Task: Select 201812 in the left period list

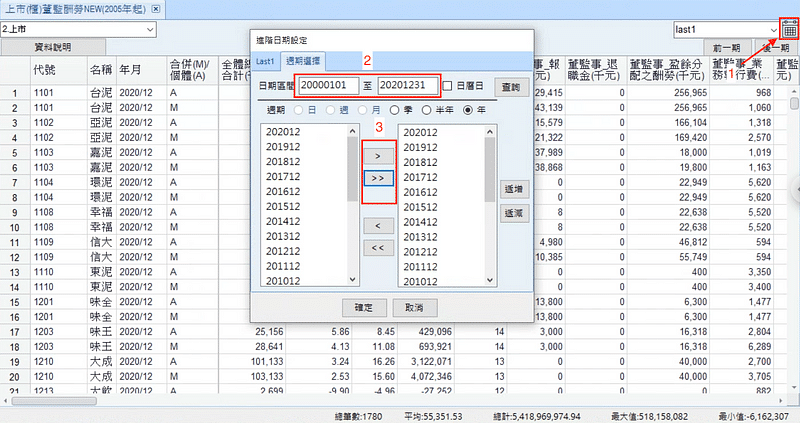Action: tap(284, 162)
